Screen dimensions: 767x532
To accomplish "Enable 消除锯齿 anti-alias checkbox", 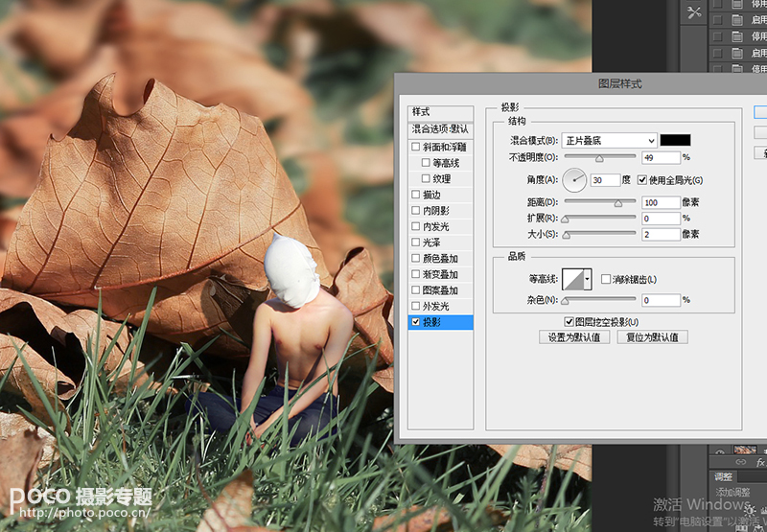I will [606, 279].
